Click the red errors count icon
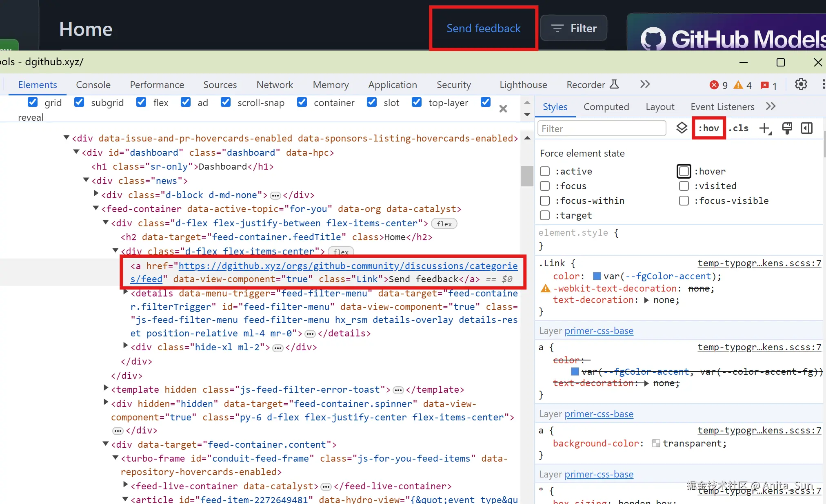The height and width of the screenshot is (504, 826). pyautogui.click(x=714, y=85)
